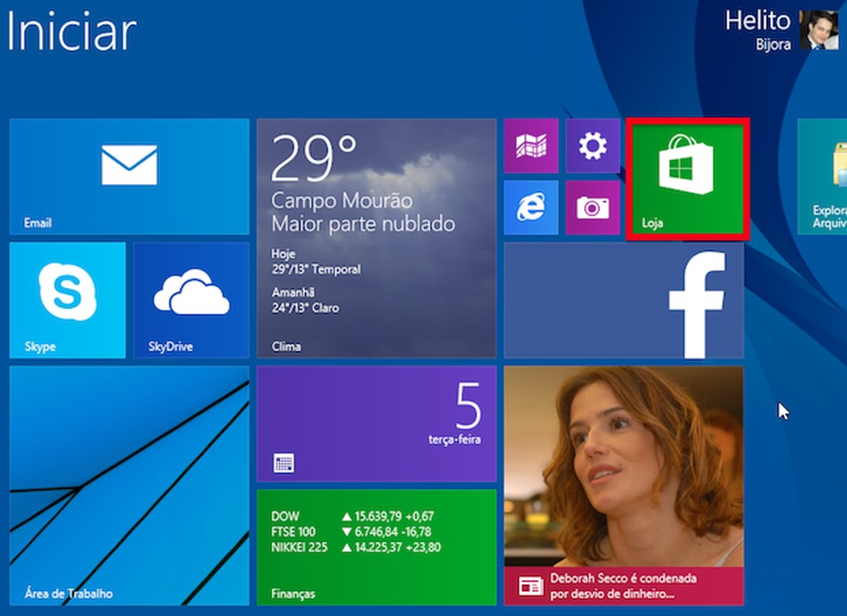Image resolution: width=847 pixels, height=616 pixels.
Task: Launch Internet Explorer
Action: click(x=531, y=208)
